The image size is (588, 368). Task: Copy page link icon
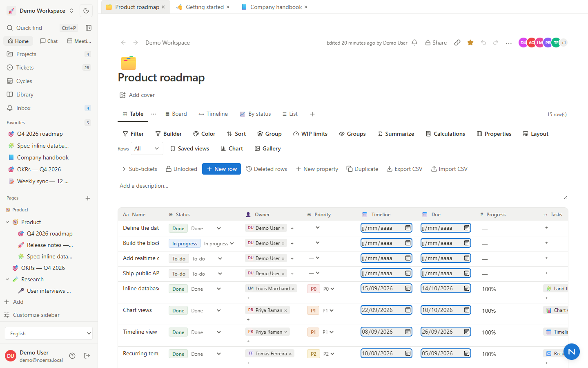coord(457,43)
